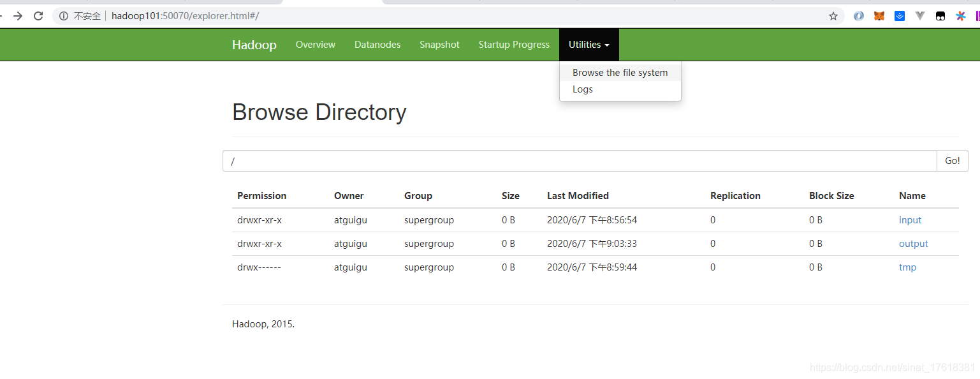Image resolution: width=980 pixels, height=379 pixels.
Task: Click owner atguigu in the input row
Action: [x=351, y=220]
